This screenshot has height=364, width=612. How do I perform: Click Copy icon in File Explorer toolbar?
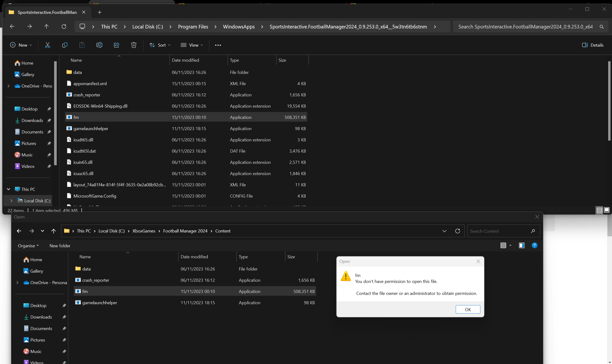(x=65, y=45)
